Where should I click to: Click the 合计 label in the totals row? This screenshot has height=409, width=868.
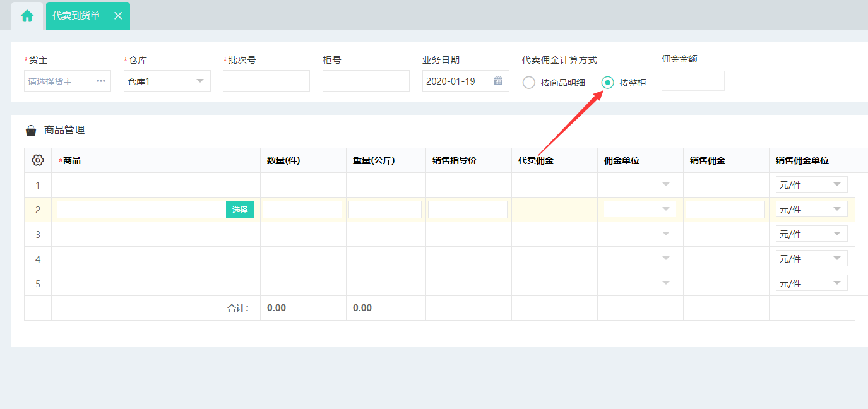pos(238,308)
